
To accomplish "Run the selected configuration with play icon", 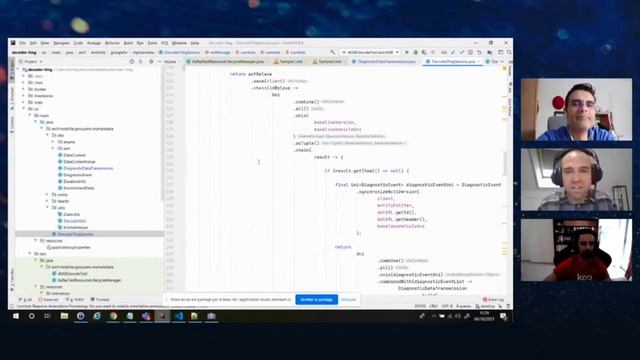I will tap(407, 52).
